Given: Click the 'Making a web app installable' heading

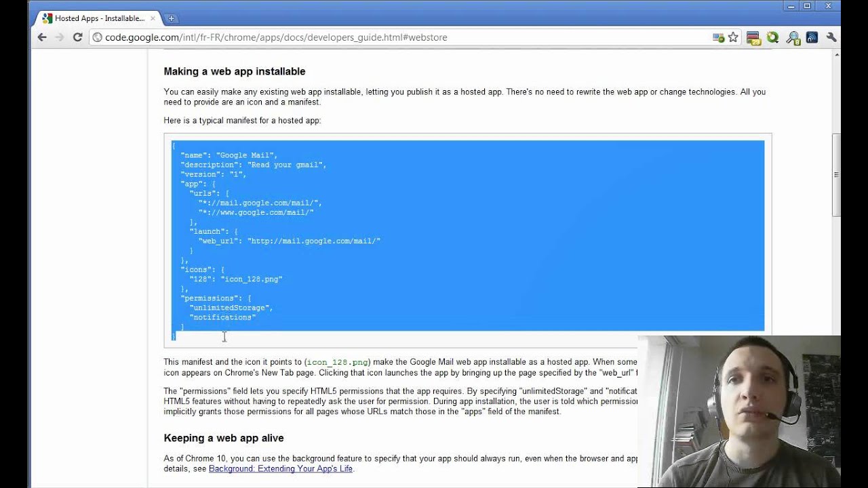Looking at the screenshot, I should (235, 71).
